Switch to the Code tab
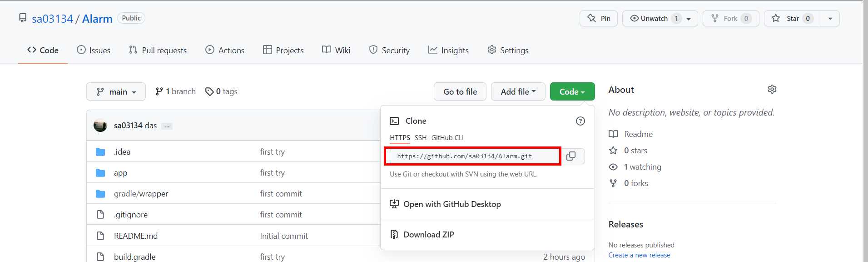868x262 pixels. point(43,50)
